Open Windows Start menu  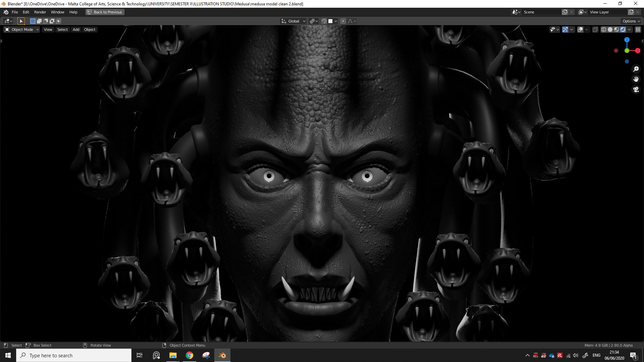(x=8, y=355)
